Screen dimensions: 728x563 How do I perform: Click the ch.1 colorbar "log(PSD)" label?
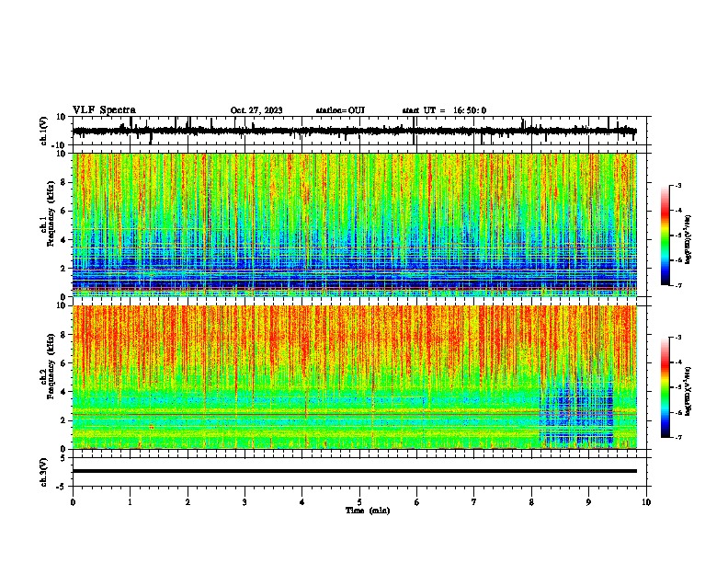688,239
